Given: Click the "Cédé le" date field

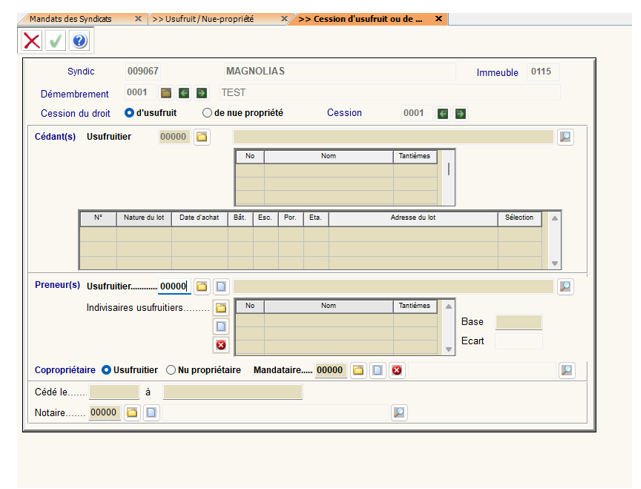Looking at the screenshot, I should click(114, 392).
